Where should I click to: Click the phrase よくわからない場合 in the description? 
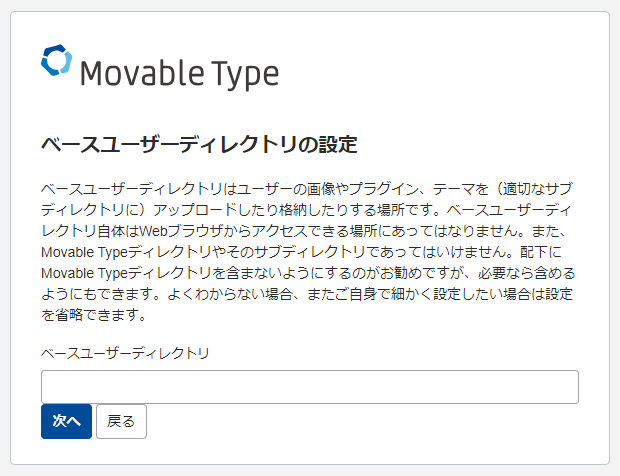pos(230,294)
